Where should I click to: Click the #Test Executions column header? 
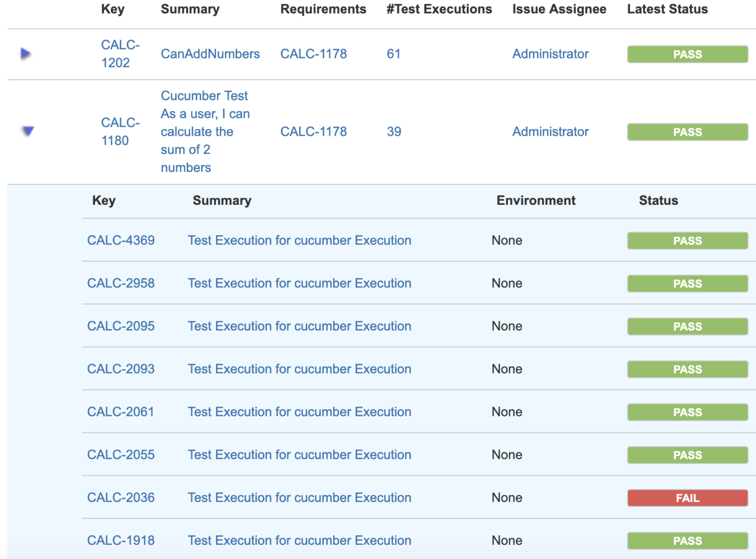tap(439, 9)
